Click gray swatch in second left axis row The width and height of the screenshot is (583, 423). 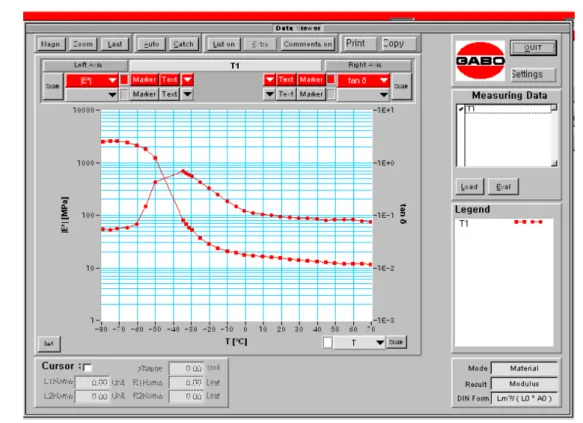[x=124, y=94]
